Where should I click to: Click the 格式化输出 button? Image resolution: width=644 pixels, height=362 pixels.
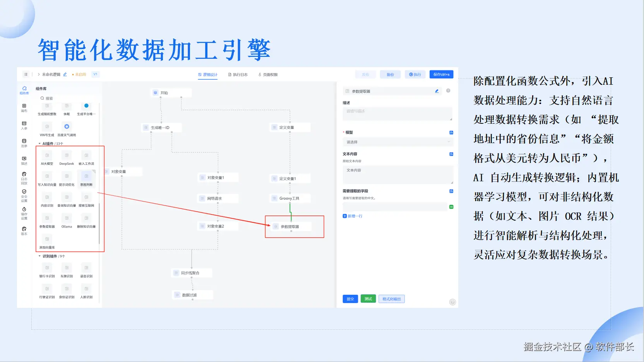click(x=392, y=299)
